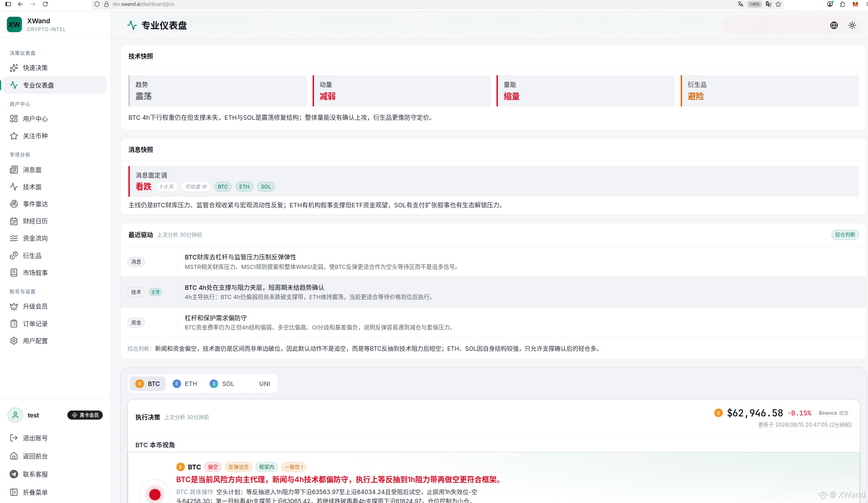This screenshot has height=503, width=868.
Task: Click the test user avatar
Action: 15,415
